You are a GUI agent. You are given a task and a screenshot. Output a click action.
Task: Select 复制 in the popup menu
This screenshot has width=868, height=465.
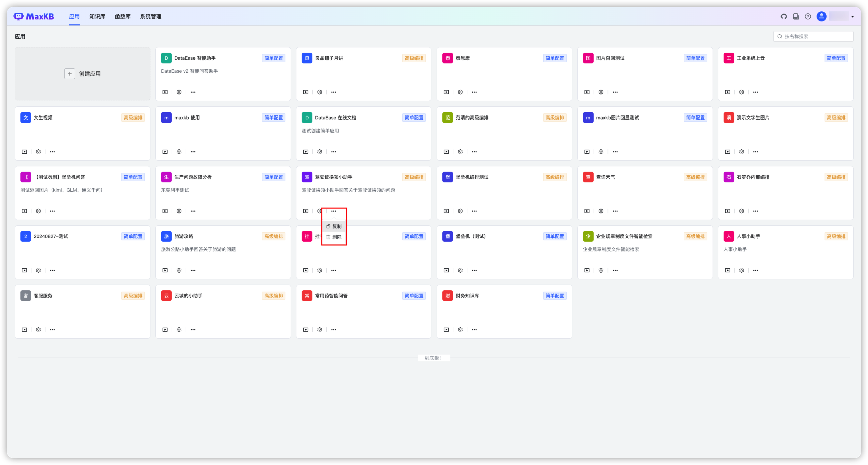click(334, 226)
